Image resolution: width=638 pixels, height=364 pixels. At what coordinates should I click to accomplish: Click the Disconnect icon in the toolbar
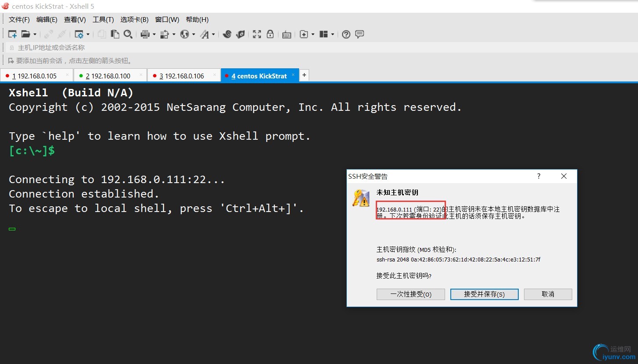point(62,34)
